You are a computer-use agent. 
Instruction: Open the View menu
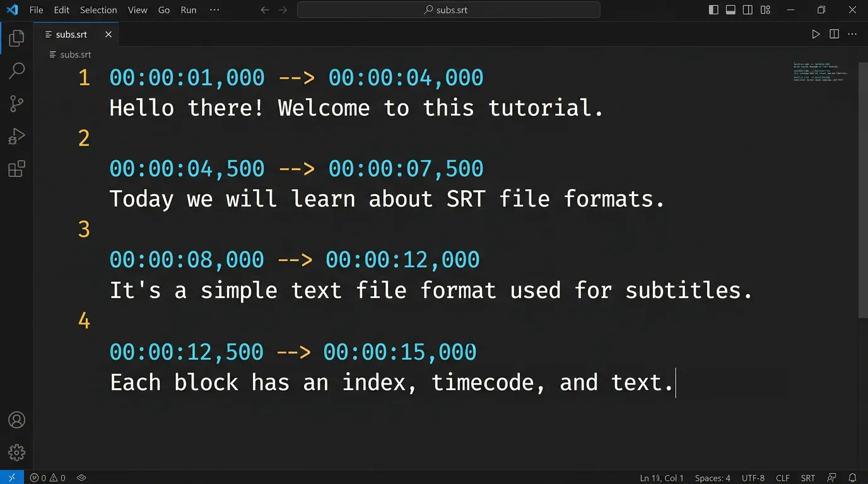(x=138, y=9)
